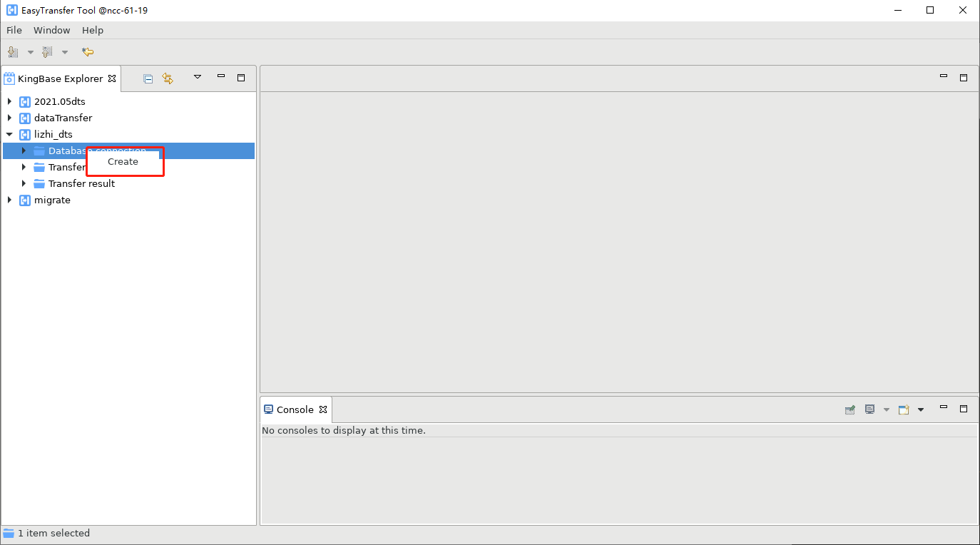Go to Last Edit Location icon
The image size is (980, 545).
pos(88,52)
